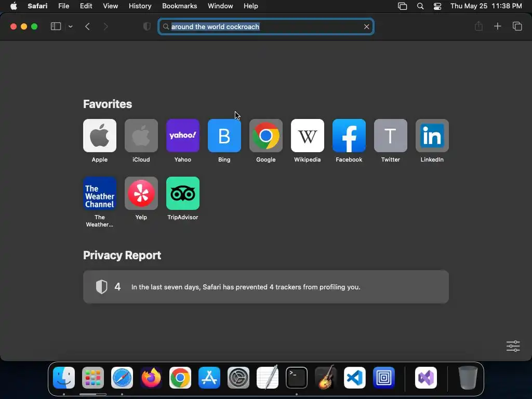This screenshot has width=532, height=399.
Task: Open the File menu
Action: (63, 6)
